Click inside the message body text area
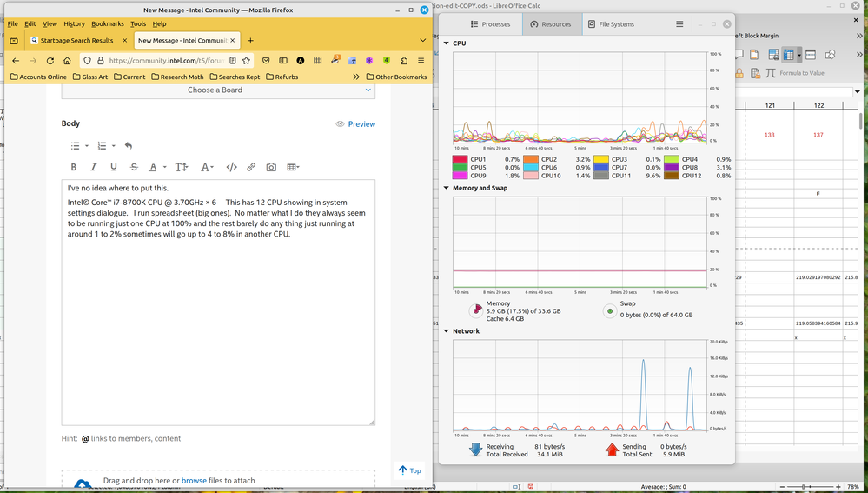The image size is (868, 493). pyautogui.click(x=218, y=303)
